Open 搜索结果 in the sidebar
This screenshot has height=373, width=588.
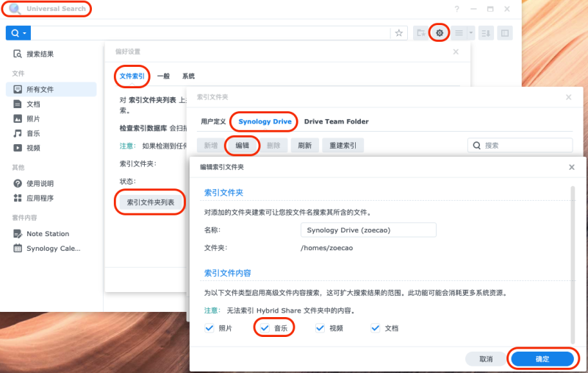pyautogui.click(x=51, y=54)
